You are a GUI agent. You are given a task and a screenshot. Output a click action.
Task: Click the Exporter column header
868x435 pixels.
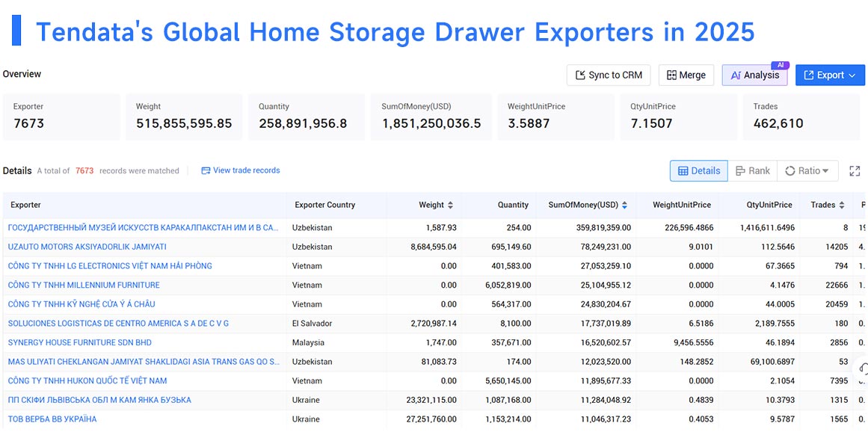pos(26,205)
